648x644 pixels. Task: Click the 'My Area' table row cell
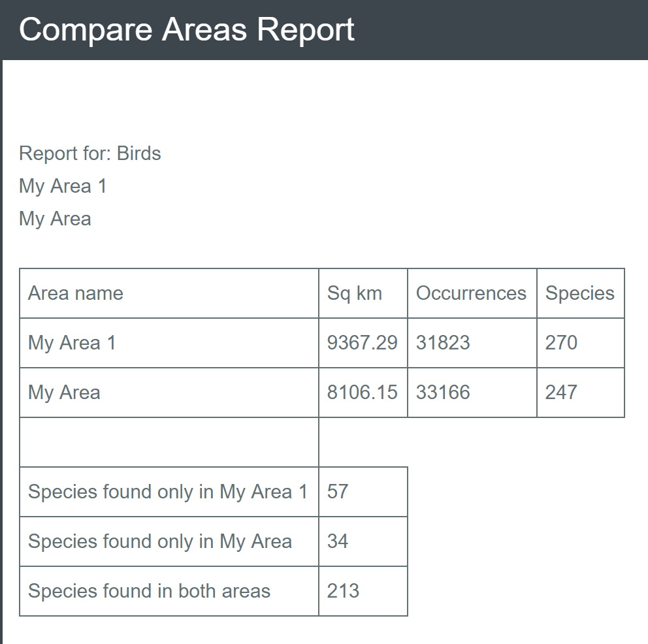click(64, 393)
